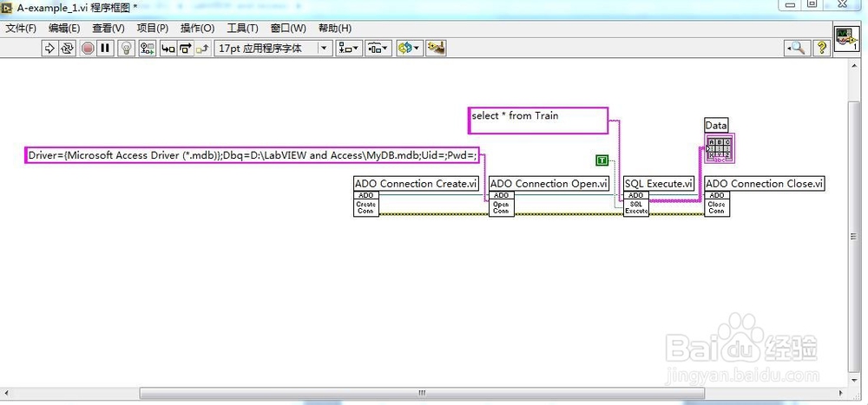The image size is (868, 405).
Task: Open the 工具(T) menu
Action: point(242,29)
